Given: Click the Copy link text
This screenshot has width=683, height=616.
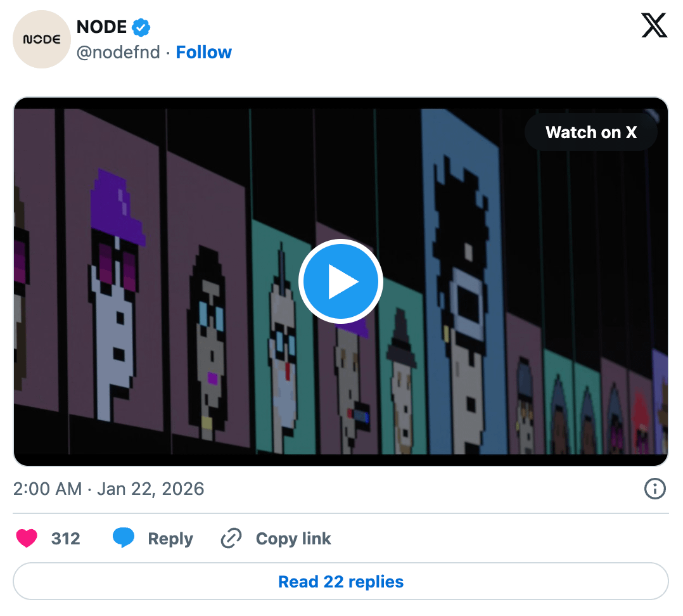Looking at the screenshot, I should (x=293, y=539).
